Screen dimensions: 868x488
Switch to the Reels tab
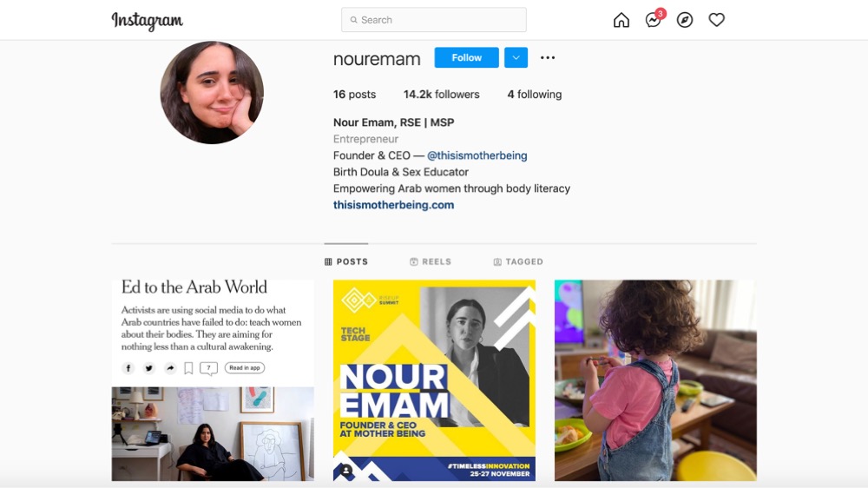431,261
